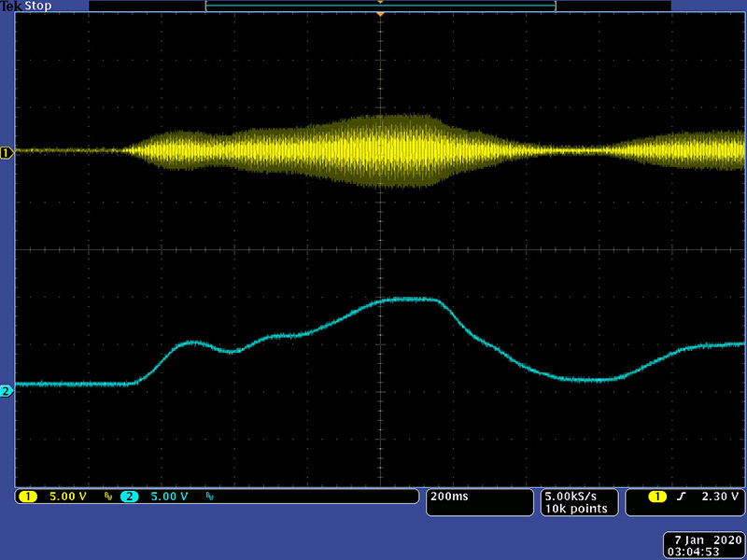Click channel 1 vertical scale 5.00 V
This screenshot has height=560, width=747.
point(67,497)
